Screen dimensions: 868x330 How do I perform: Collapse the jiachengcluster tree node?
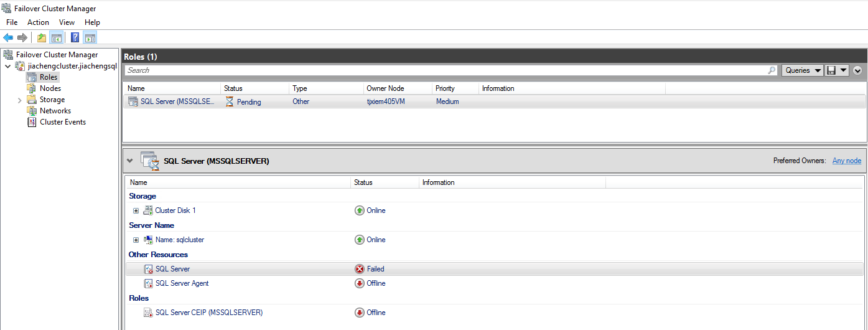pos(7,66)
